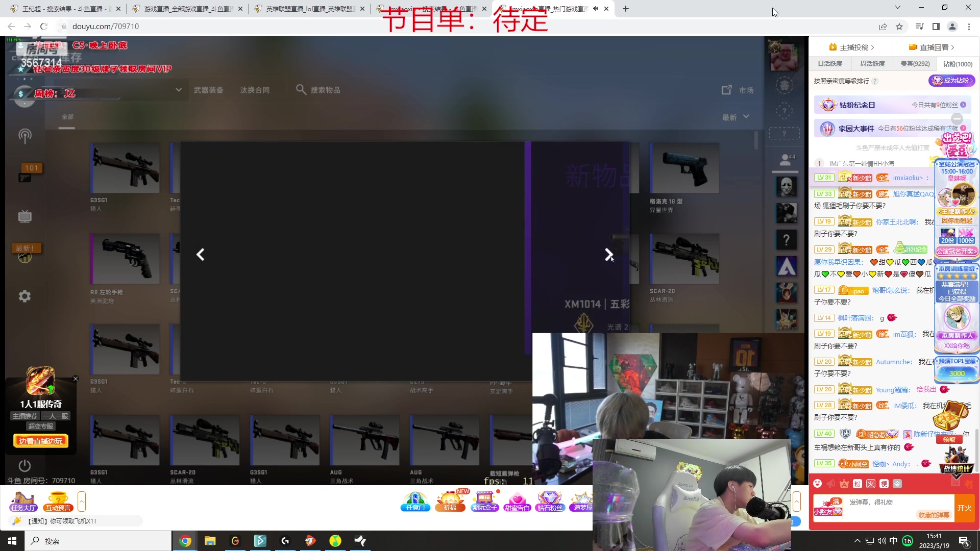The height and width of the screenshot is (551, 980).
Task: Open the 任意门 portal icon
Action: (415, 501)
